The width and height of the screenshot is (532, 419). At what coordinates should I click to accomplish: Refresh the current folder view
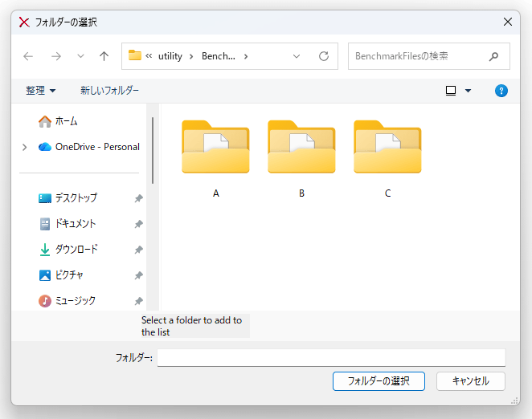324,56
